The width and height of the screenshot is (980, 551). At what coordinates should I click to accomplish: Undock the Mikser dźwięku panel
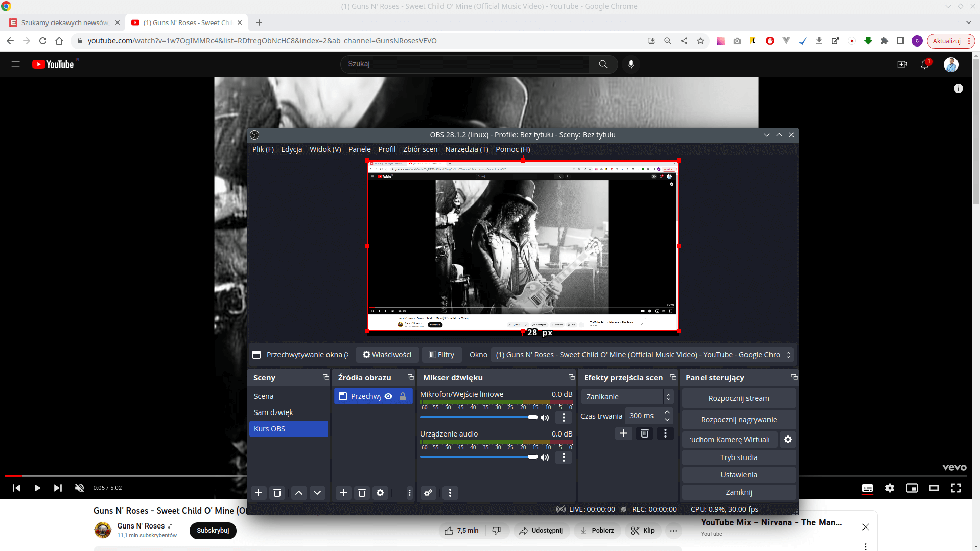pyautogui.click(x=571, y=377)
